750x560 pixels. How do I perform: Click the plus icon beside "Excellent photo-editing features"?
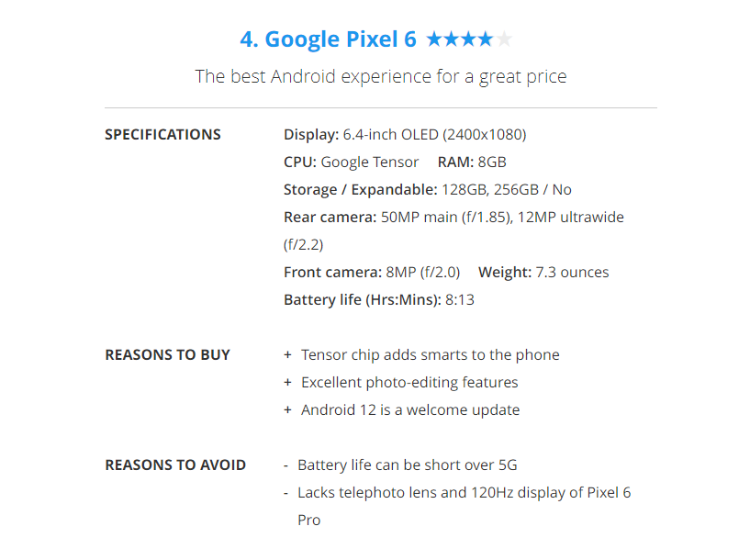pyautogui.click(x=288, y=383)
